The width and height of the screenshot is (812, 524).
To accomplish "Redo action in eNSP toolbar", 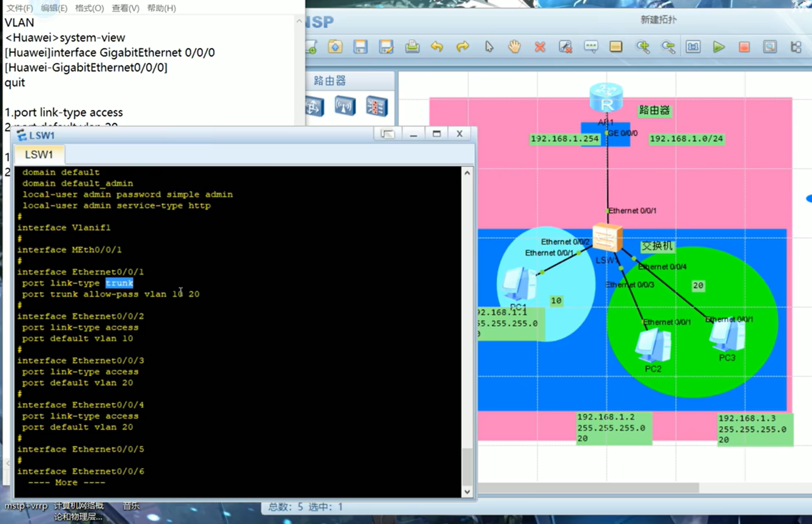I will coord(462,47).
